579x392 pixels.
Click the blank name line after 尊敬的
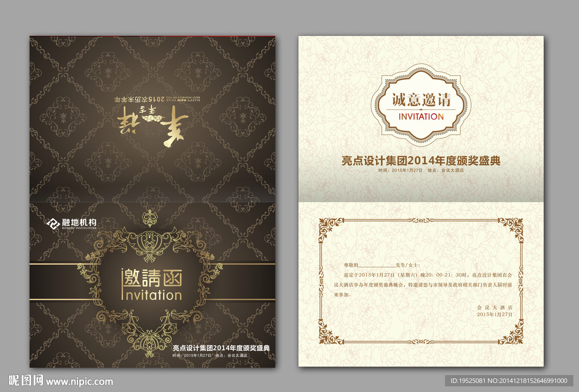[x=377, y=265]
